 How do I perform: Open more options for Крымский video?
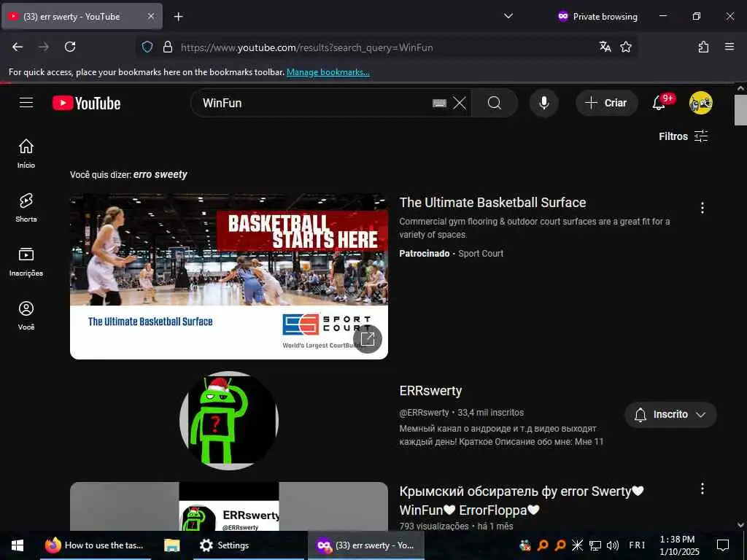point(703,489)
